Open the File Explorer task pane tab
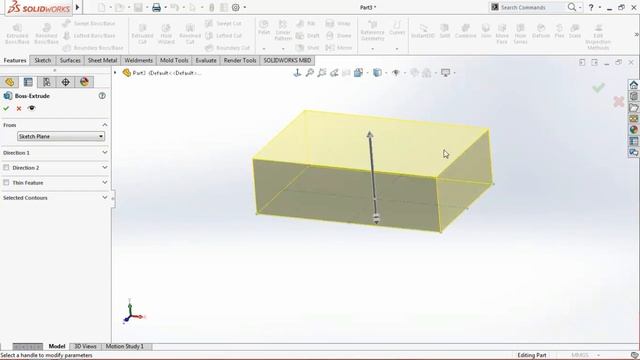Viewport: 640px width, 360px height. tap(633, 107)
